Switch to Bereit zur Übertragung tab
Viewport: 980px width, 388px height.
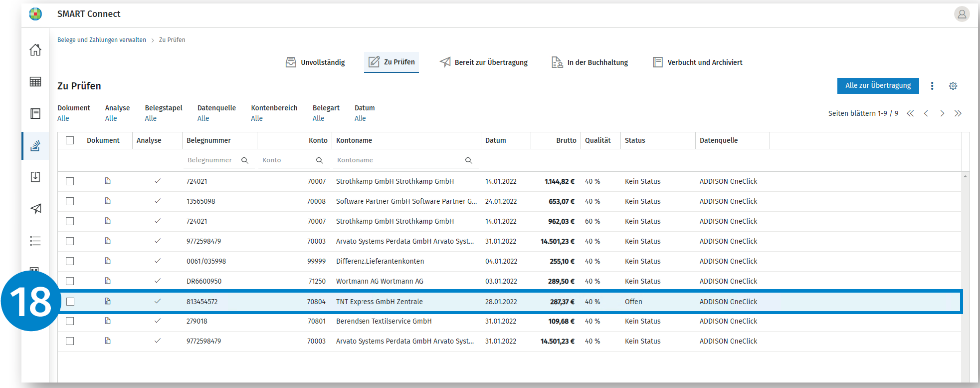(484, 62)
